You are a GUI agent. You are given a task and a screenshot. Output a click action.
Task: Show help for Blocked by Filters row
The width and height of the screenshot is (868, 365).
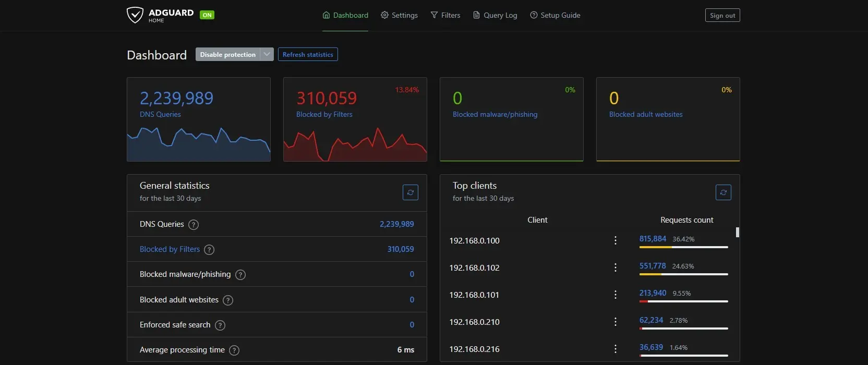click(x=209, y=250)
